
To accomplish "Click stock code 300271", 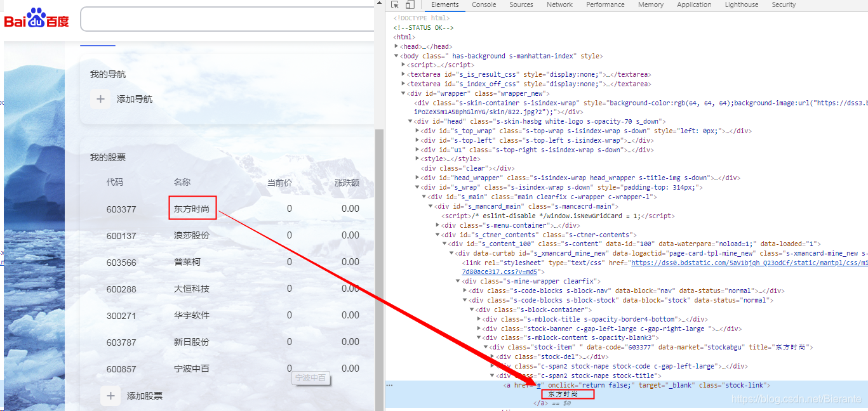I will pos(121,316).
